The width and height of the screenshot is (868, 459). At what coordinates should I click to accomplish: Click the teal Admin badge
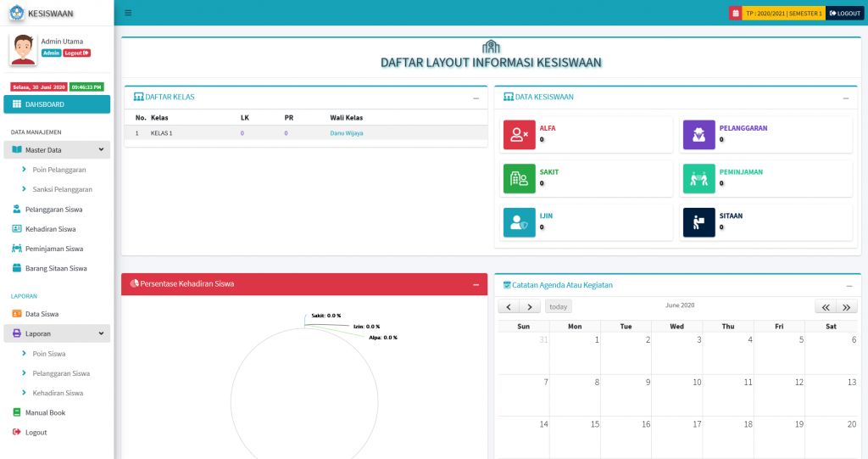[x=52, y=53]
